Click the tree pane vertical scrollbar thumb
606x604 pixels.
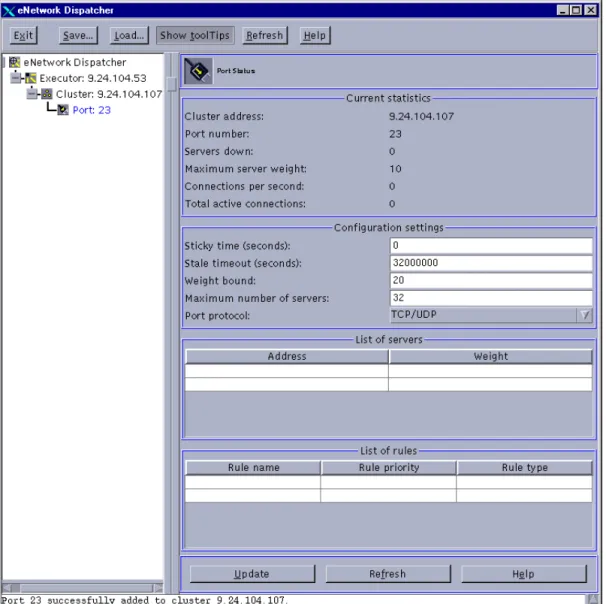pyautogui.click(x=172, y=83)
